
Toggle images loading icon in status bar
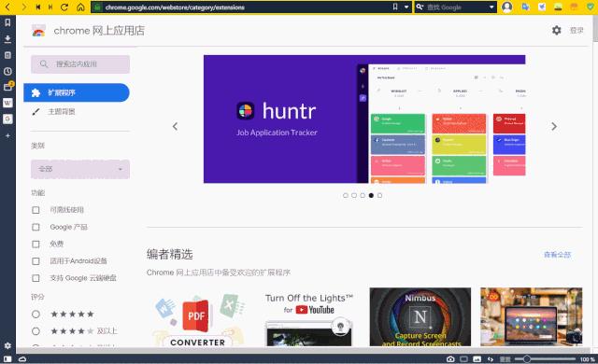tap(477, 358)
